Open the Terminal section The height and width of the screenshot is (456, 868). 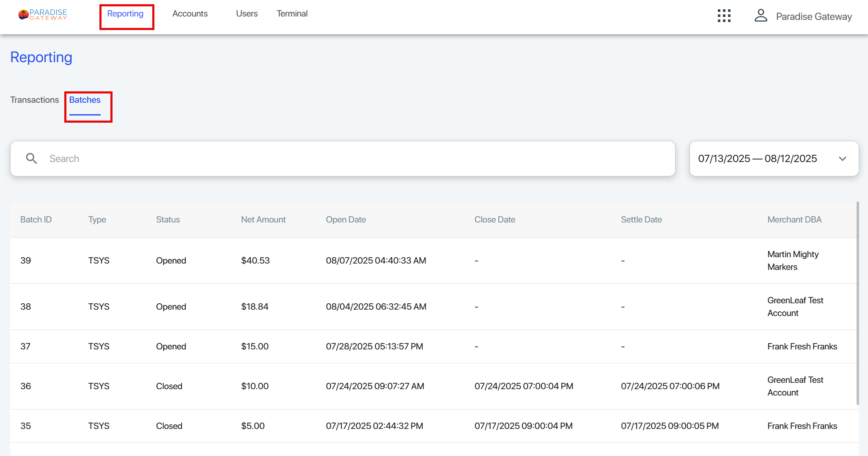(292, 14)
